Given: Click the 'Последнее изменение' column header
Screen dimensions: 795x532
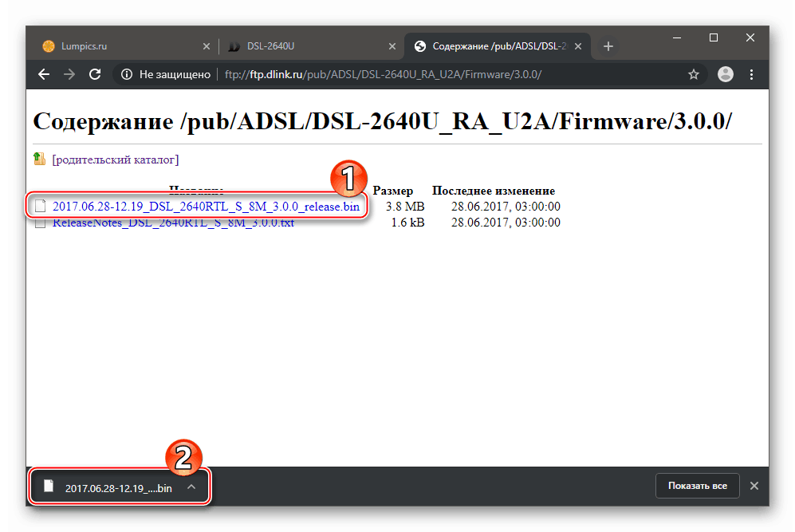Looking at the screenshot, I should pos(494,191).
